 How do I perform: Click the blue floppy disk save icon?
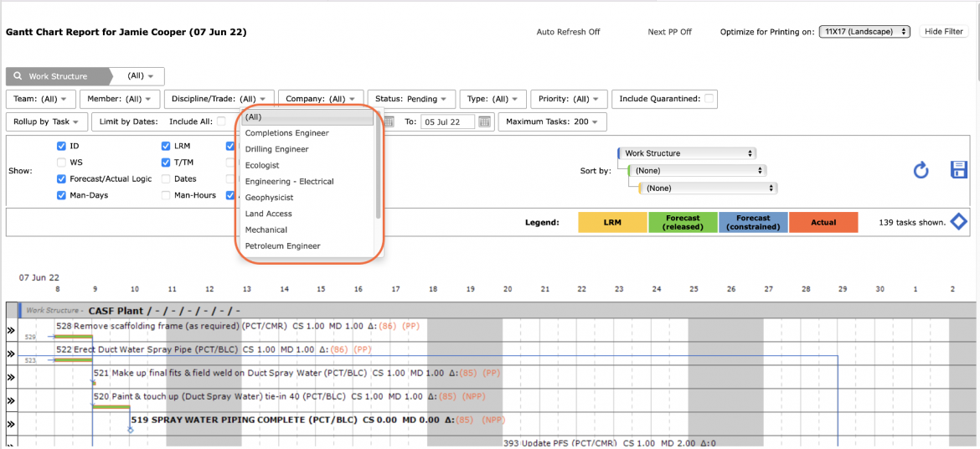(959, 169)
